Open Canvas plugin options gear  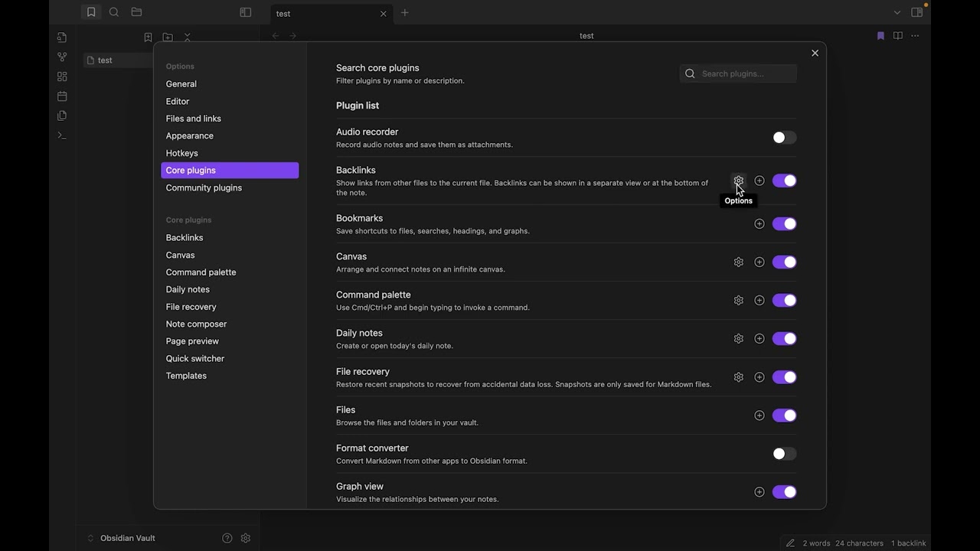pyautogui.click(x=738, y=262)
